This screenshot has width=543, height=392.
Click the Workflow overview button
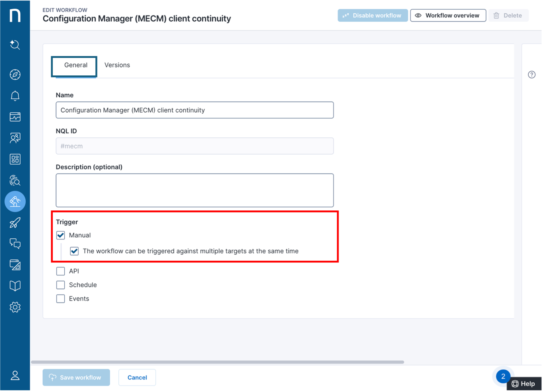pos(448,15)
